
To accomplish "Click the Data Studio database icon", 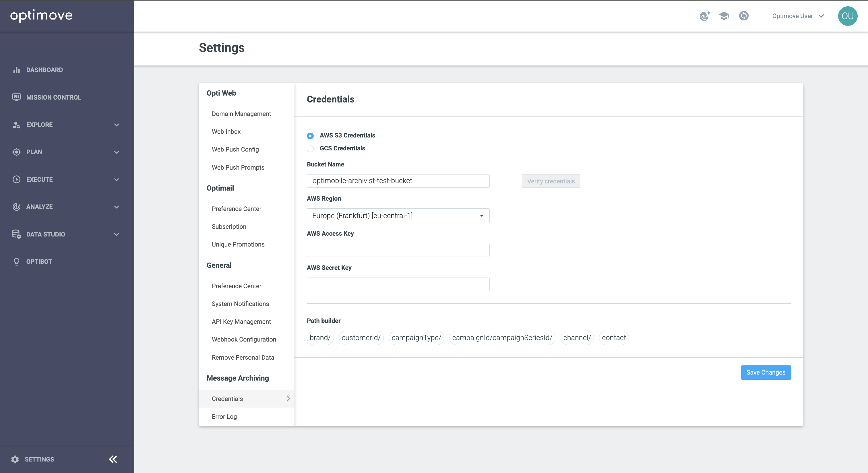I will click(16, 234).
